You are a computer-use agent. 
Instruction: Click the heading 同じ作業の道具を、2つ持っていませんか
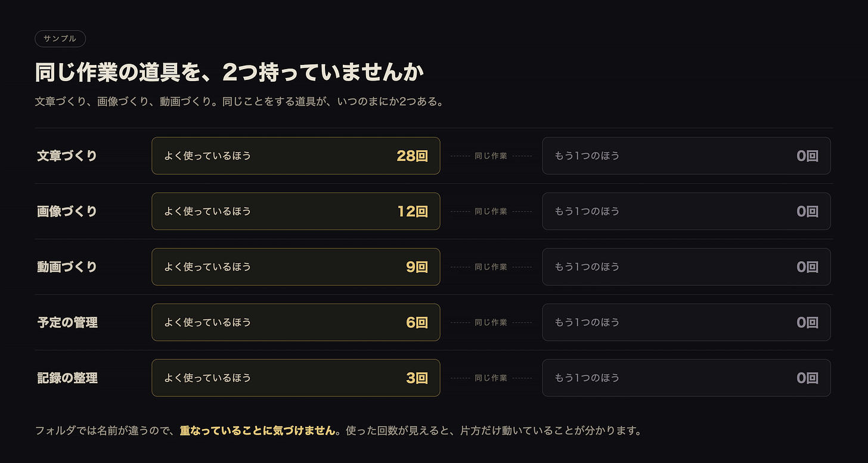click(x=230, y=73)
